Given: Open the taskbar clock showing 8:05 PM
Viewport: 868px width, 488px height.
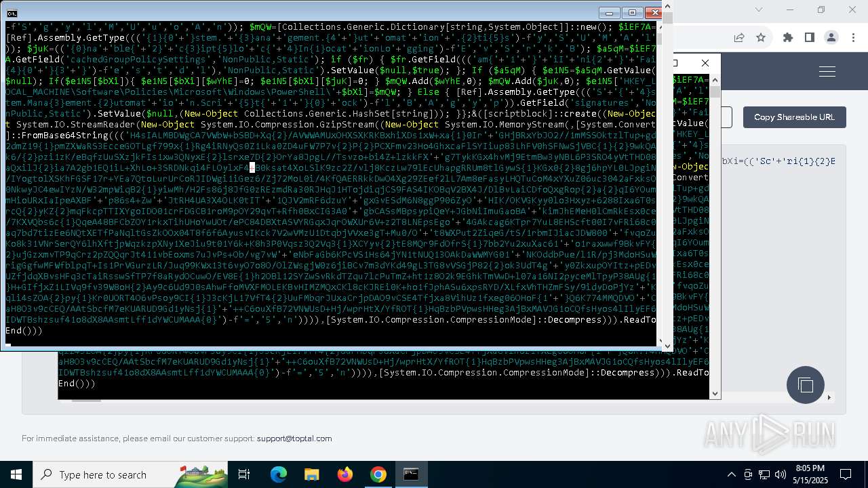Looking at the screenshot, I should pyautogui.click(x=810, y=474).
